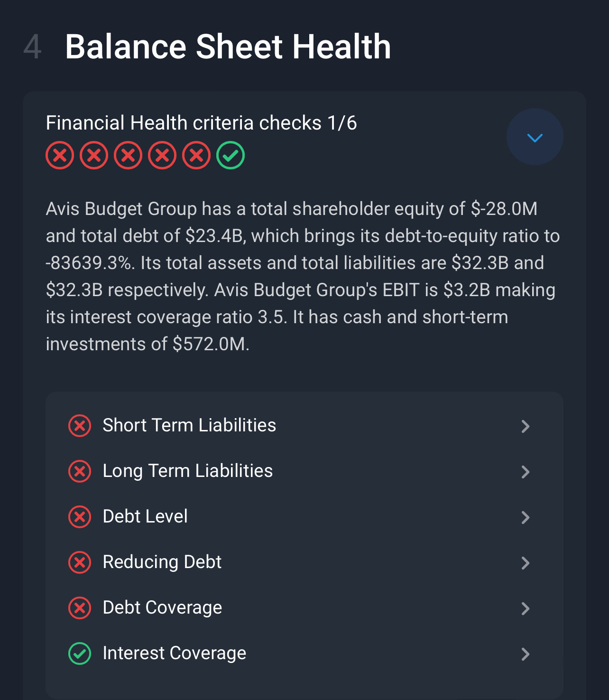
Task: Select the green check icon in criteria row
Action: click(231, 154)
